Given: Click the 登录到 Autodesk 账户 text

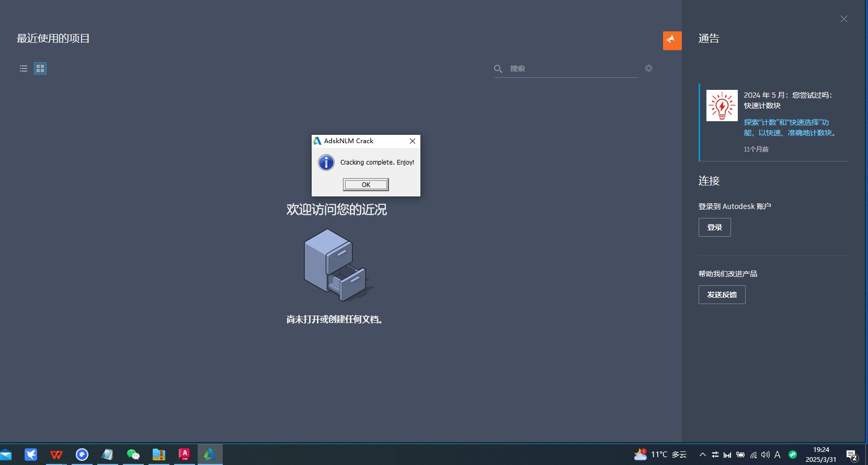Looking at the screenshot, I should 735,206.
